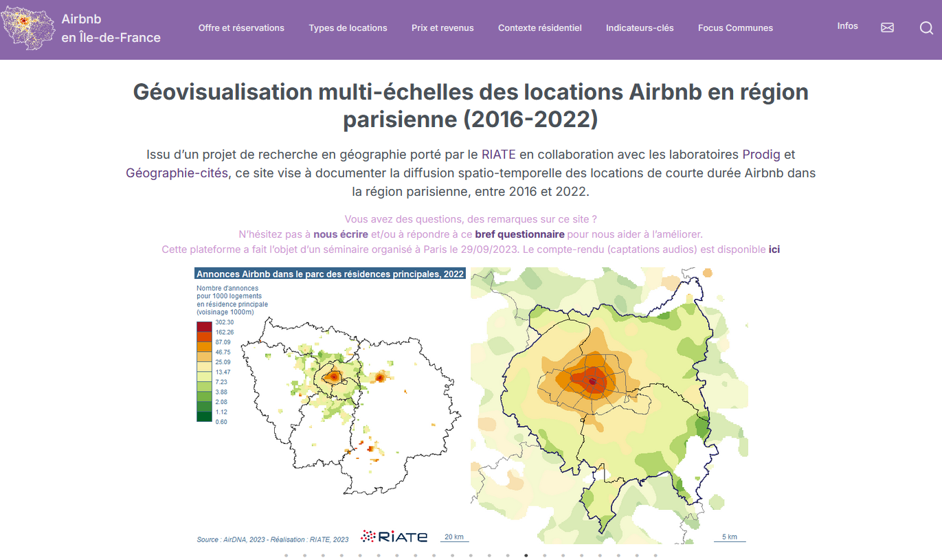Click the dark green 0.60 legend swatch
Viewport: 942px width, 560px height.
point(204,416)
